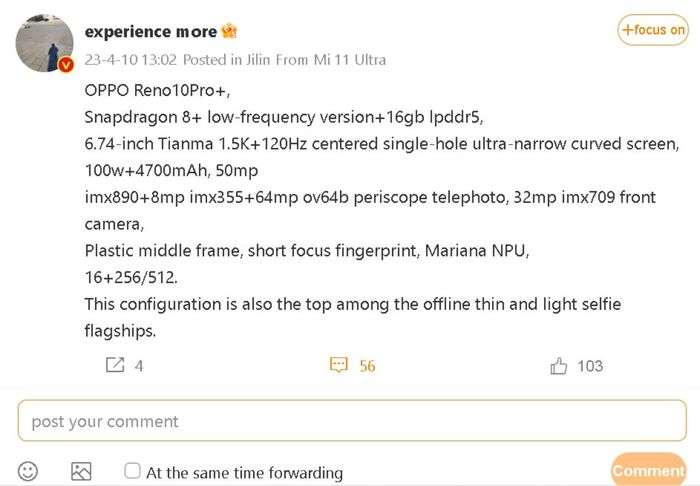Screen dimensions: 700x486
Task: Open the emoji picker smiley icon
Action: coord(28,471)
